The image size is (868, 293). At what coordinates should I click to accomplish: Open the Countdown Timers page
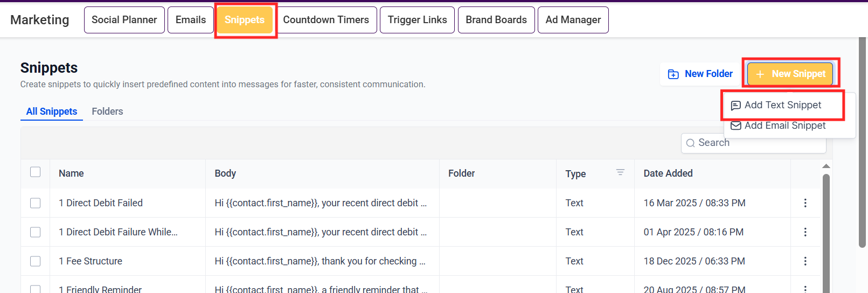click(x=326, y=20)
